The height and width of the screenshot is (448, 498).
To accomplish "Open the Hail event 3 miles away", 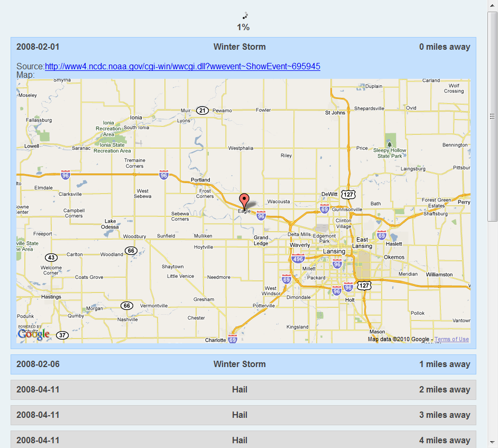I will click(x=243, y=415).
